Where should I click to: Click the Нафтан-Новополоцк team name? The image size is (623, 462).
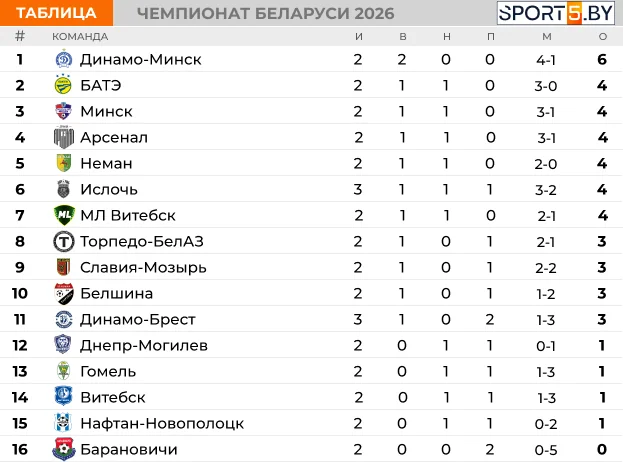[x=161, y=423]
